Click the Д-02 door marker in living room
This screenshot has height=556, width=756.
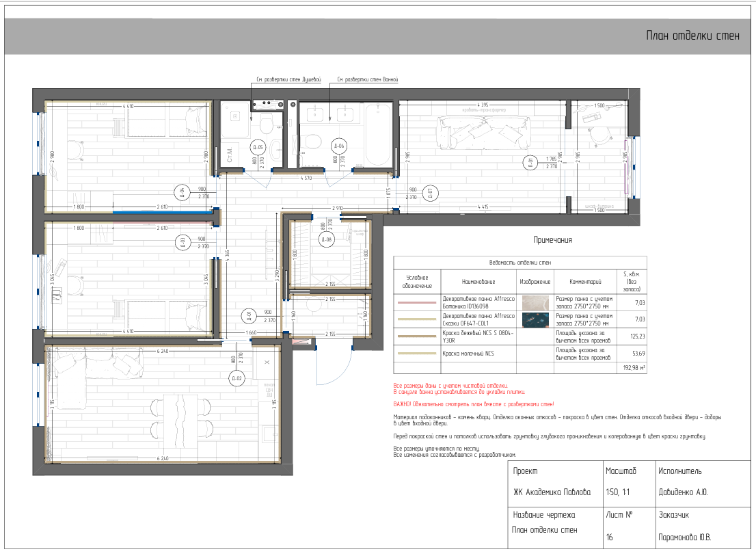[237, 377]
